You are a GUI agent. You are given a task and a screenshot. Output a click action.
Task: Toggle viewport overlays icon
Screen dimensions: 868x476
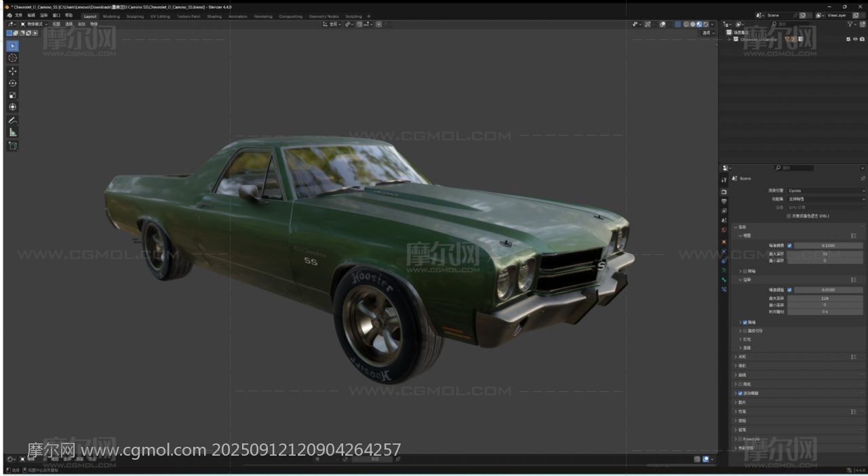663,24
